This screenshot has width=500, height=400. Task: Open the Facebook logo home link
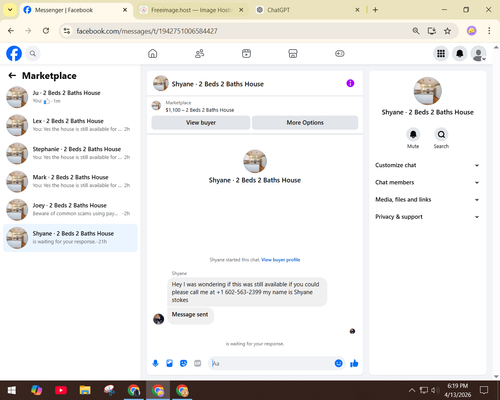14,53
